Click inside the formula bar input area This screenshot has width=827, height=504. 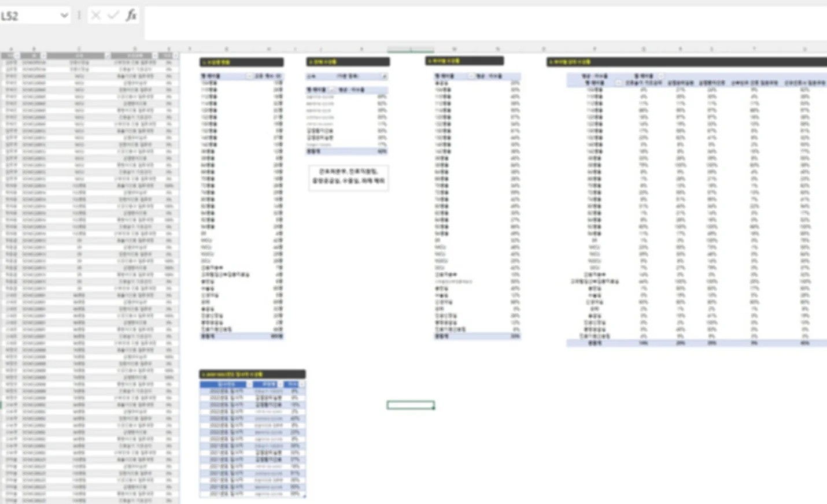coord(485,23)
